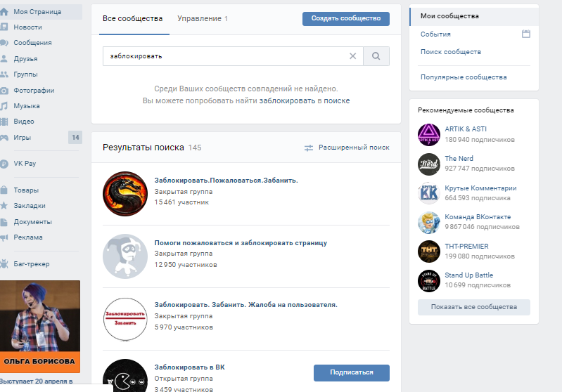Viewport: 562px width, 392px height.
Task: Click the magnifier search button
Action: coord(376,56)
